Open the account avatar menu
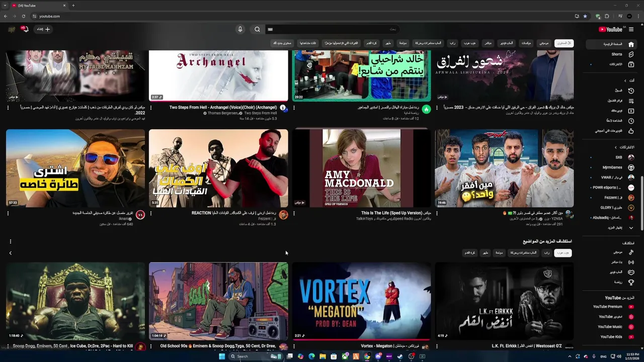Screen dimensions: 644x362 click(11, 29)
